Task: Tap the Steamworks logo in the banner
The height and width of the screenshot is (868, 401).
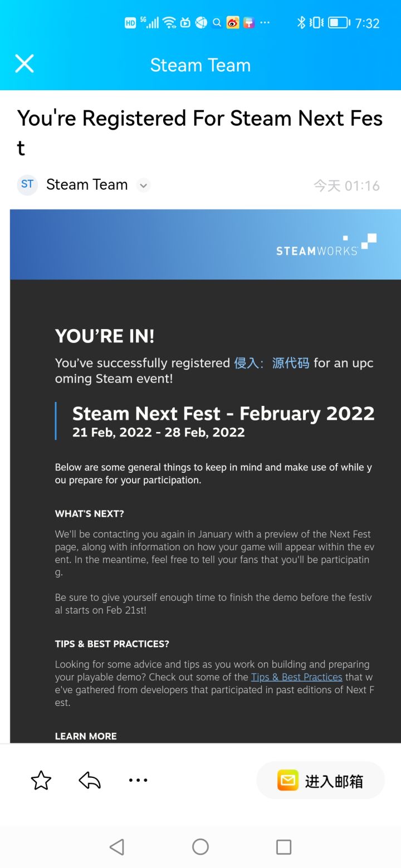Action: (326, 246)
